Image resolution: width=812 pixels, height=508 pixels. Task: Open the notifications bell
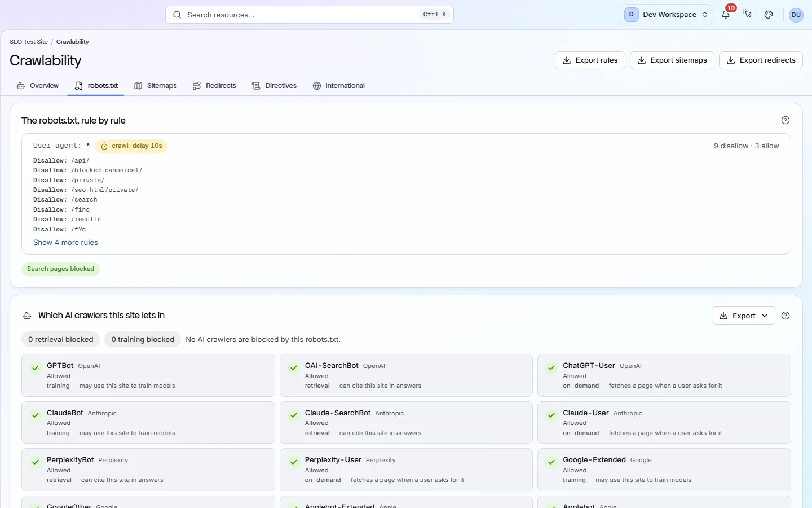point(726,15)
